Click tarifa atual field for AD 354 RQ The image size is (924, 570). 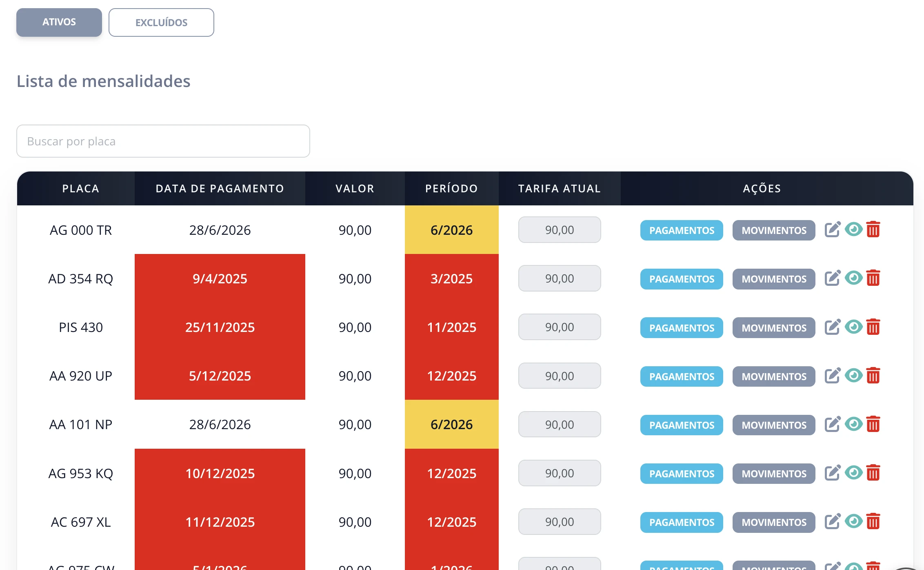click(x=560, y=278)
